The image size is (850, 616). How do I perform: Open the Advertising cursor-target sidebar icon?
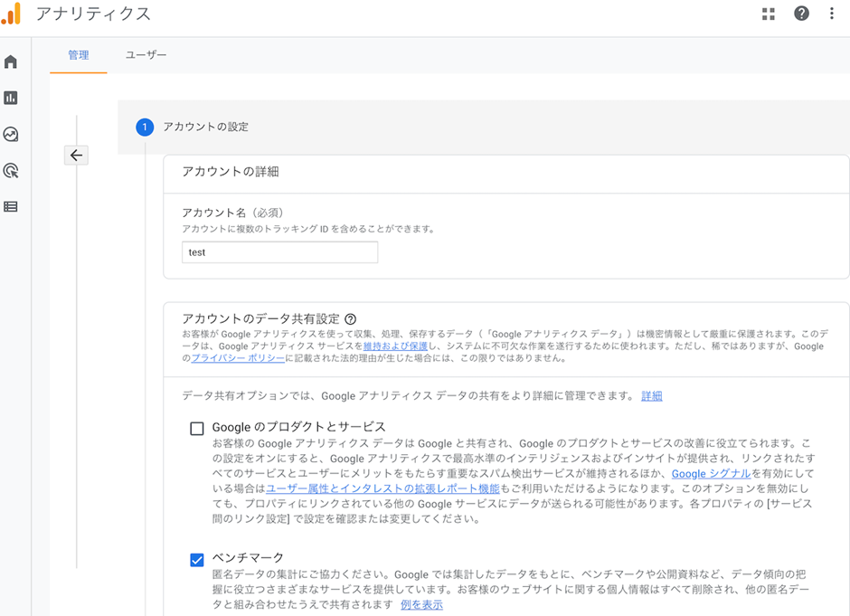pos(11,171)
